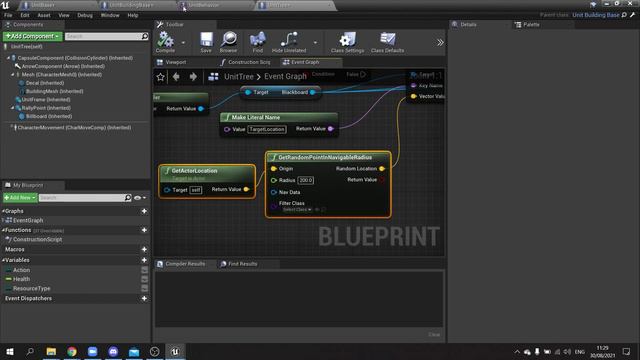This screenshot has width=640, height=360.
Task: Select the Billboard component
Action: click(49, 116)
